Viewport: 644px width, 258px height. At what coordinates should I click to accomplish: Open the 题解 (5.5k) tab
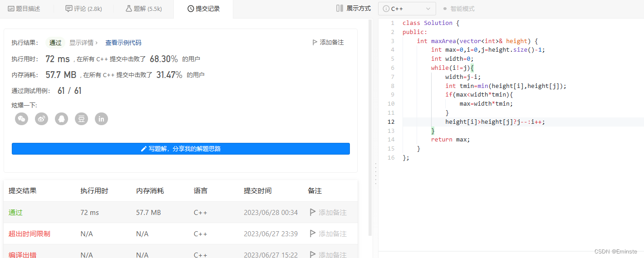click(144, 9)
